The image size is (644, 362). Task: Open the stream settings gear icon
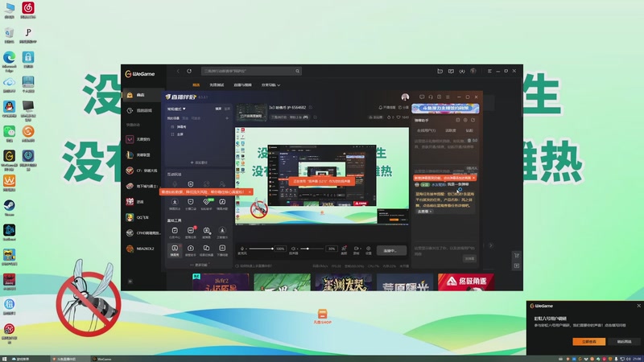pos(369,249)
